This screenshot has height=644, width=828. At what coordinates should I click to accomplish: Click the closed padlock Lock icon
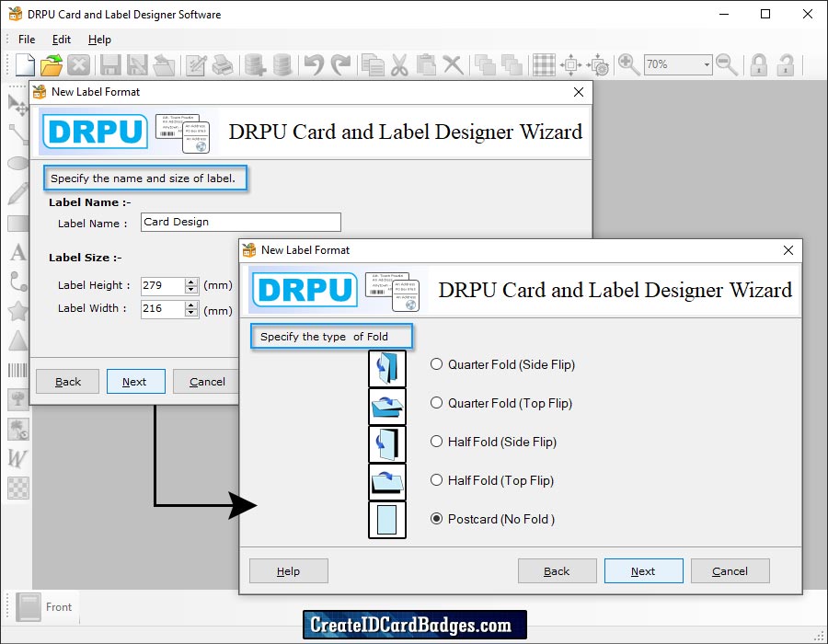click(x=759, y=65)
